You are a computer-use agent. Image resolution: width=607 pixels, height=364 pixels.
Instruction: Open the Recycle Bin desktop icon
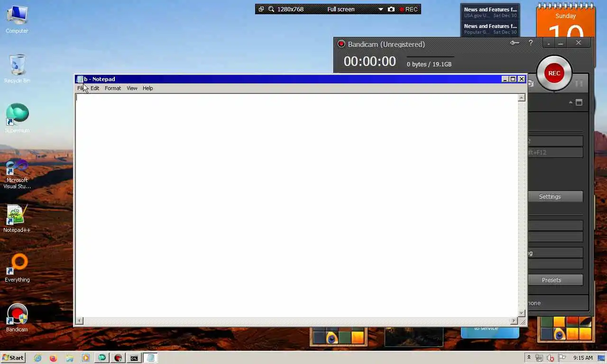point(17,69)
